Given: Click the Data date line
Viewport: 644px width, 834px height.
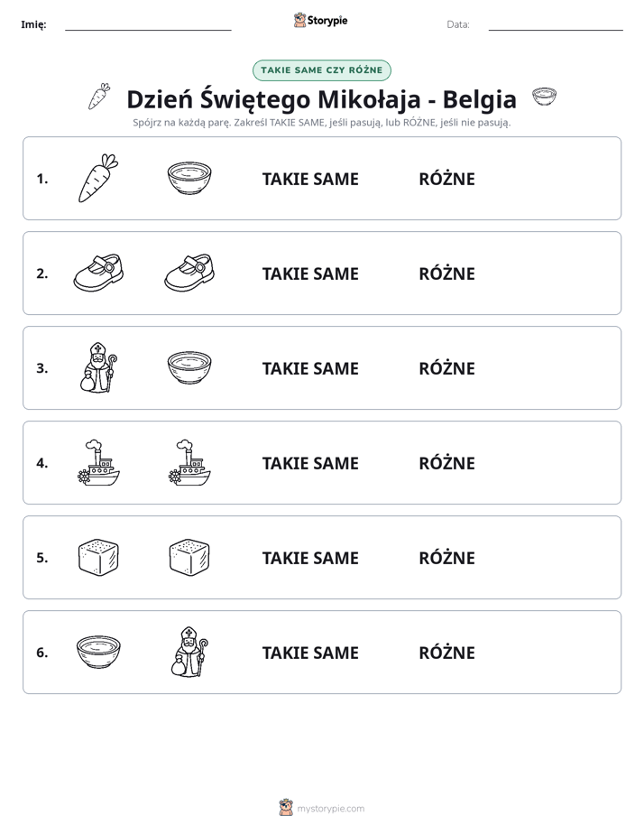Looking at the screenshot, I should 556,29.
